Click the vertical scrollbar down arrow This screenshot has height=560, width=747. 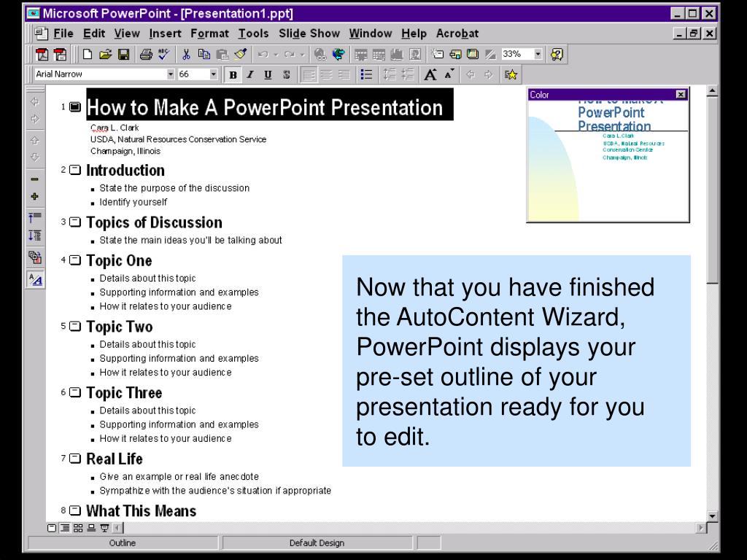point(713,516)
